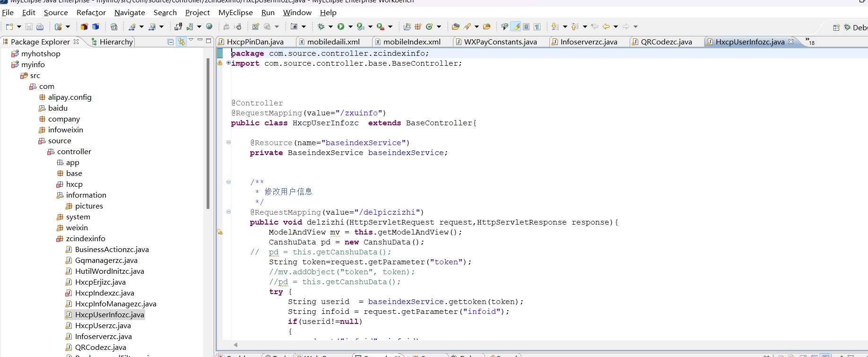The width and height of the screenshot is (868, 357).
Task: Click the globe web browser toolbar icon
Action: 209,27
